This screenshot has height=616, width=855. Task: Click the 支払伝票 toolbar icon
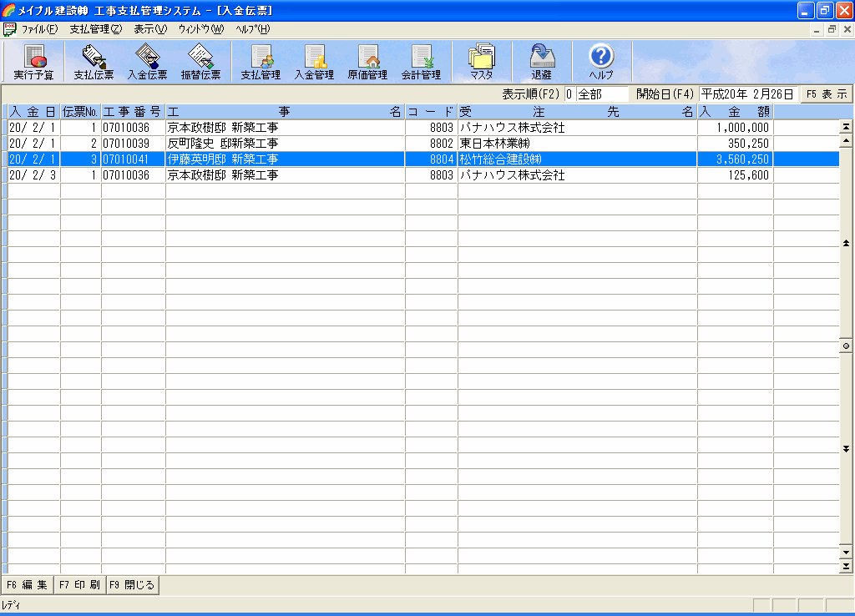[x=94, y=62]
